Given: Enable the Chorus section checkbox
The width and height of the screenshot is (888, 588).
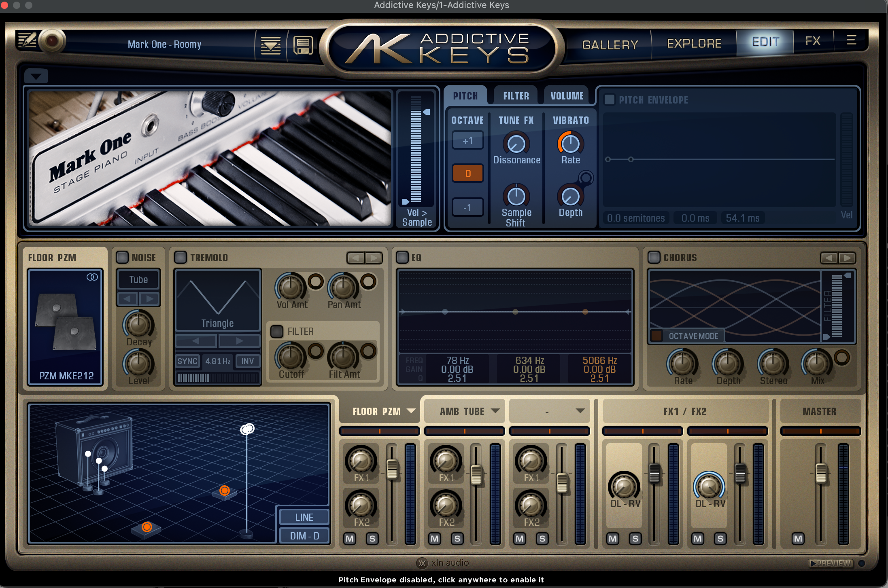Looking at the screenshot, I should click(654, 257).
